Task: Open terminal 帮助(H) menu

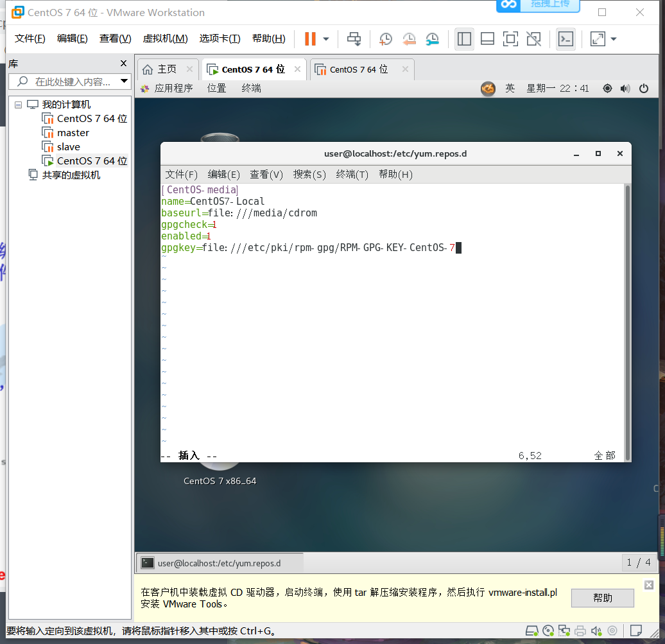Action: [395, 175]
